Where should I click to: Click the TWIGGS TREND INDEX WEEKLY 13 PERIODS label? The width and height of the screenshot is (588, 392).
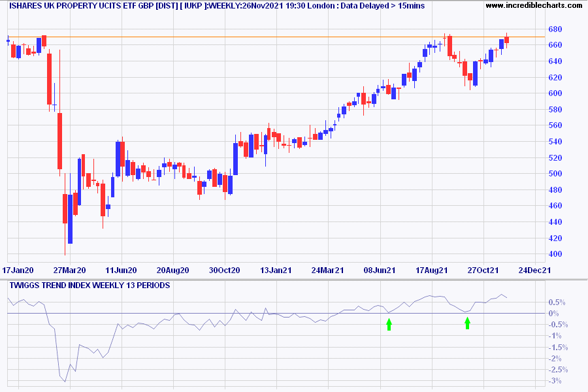coord(90,286)
